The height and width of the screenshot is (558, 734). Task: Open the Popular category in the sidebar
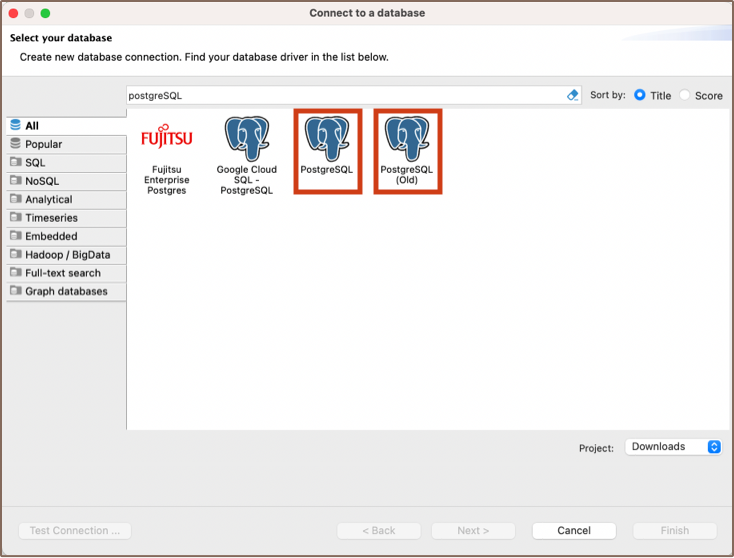[x=44, y=144]
